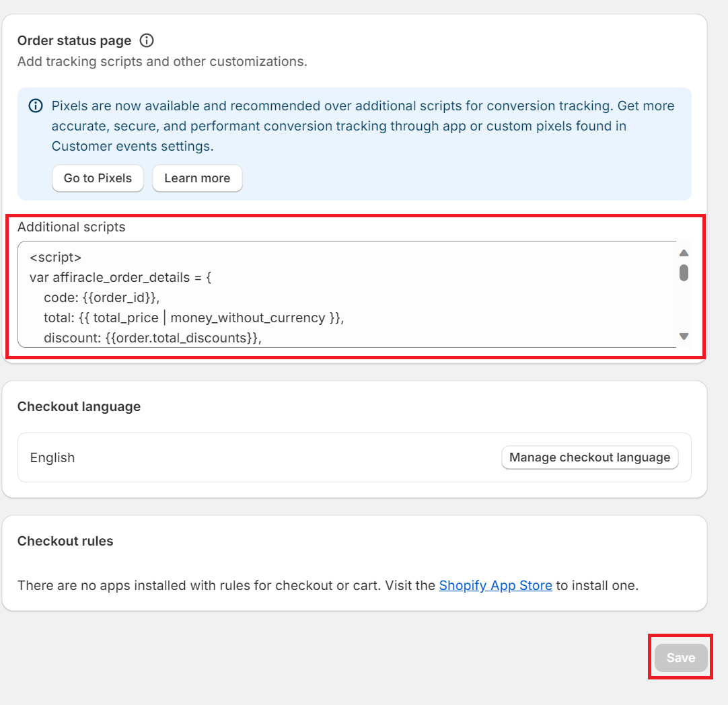The width and height of the screenshot is (728, 705).
Task: Open Go to Pixels
Action: click(x=98, y=178)
